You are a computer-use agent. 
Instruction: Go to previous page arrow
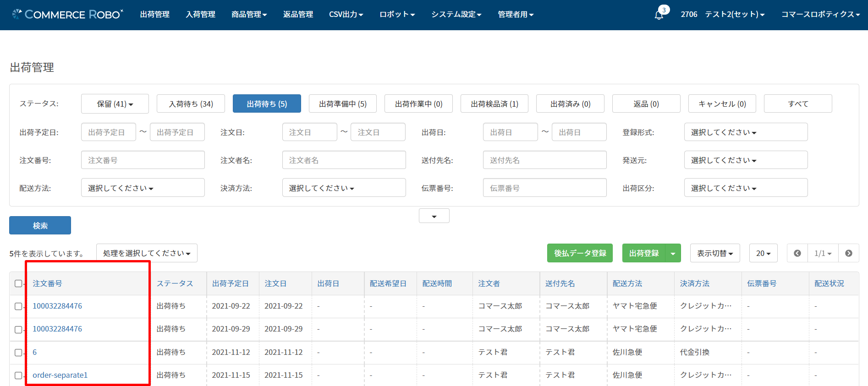pyautogui.click(x=797, y=253)
